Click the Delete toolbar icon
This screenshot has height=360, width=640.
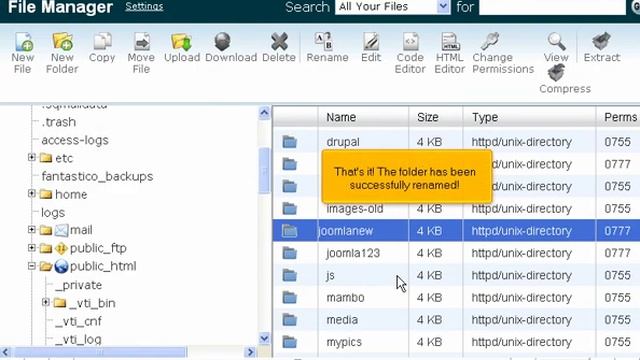click(279, 42)
